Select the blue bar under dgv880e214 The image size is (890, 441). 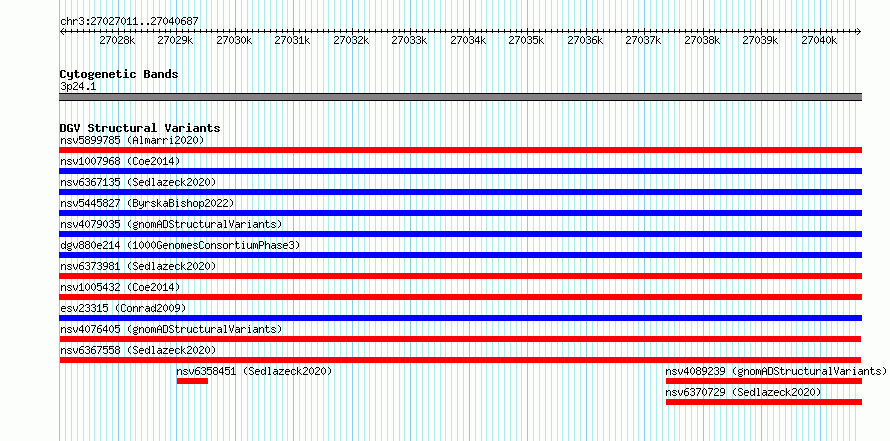pyautogui.click(x=460, y=255)
